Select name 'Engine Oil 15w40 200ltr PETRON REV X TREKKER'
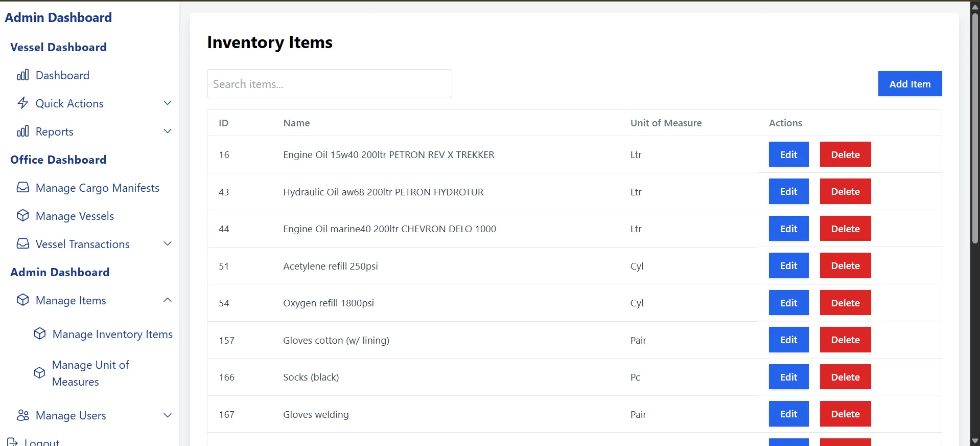The image size is (980, 446). [x=388, y=154]
